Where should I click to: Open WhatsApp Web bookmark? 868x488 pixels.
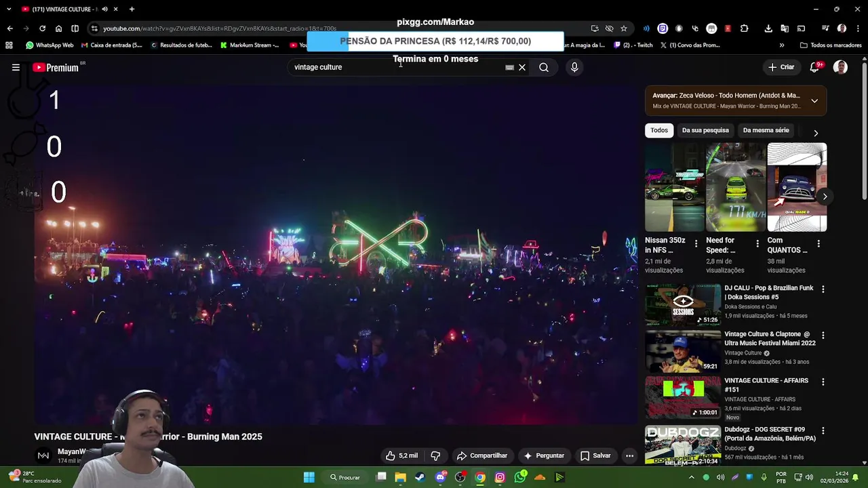click(x=50, y=45)
